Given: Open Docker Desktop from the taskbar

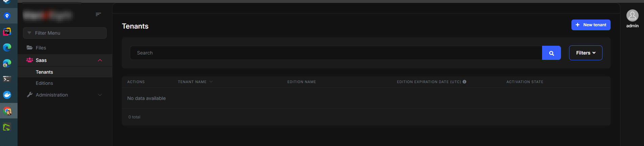Looking at the screenshot, I should click(7, 95).
